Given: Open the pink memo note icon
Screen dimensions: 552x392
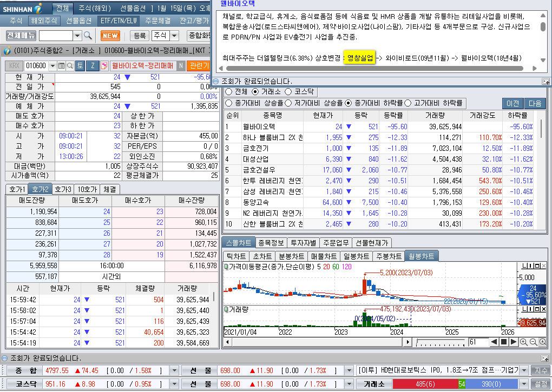Looking at the screenshot, I should (x=104, y=66).
